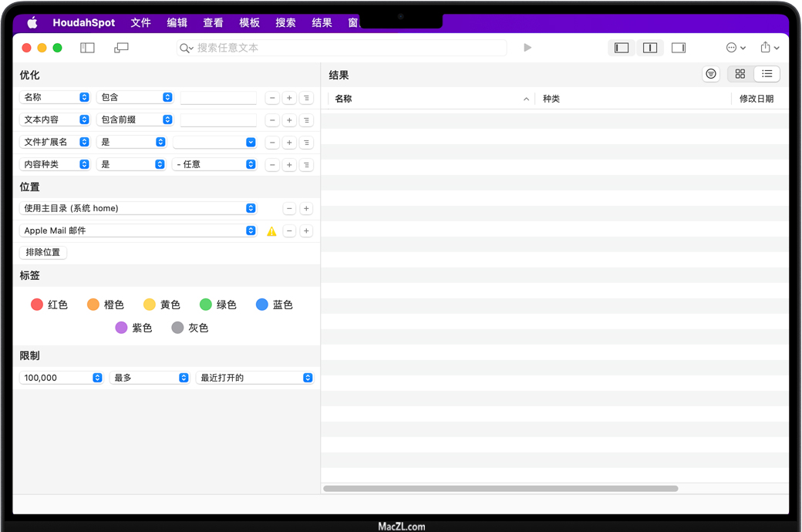Open the 搜索 menu in menu bar
Screen dimensions: 802x532
tap(285, 22)
